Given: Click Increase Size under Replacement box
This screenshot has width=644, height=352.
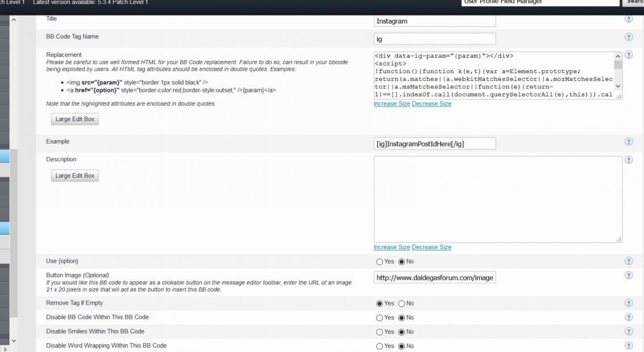Looking at the screenshot, I should [392, 104].
